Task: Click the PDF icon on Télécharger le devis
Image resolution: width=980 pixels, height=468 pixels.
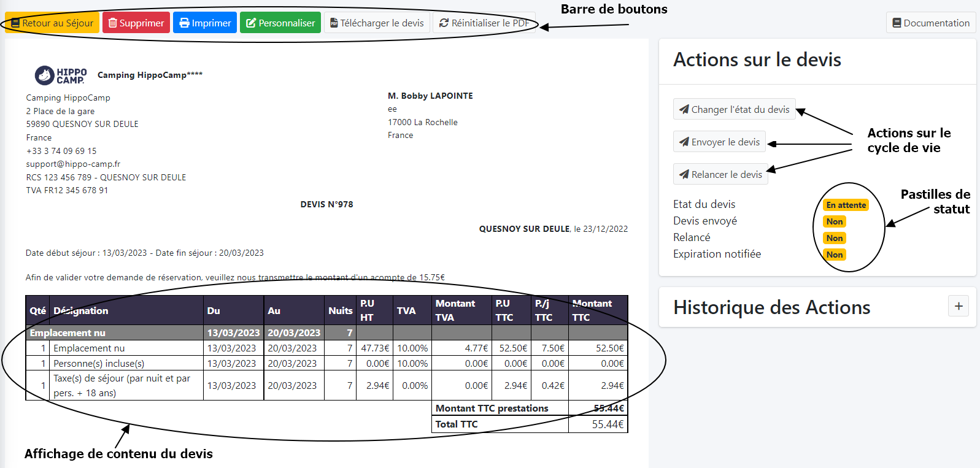Action: (334, 23)
